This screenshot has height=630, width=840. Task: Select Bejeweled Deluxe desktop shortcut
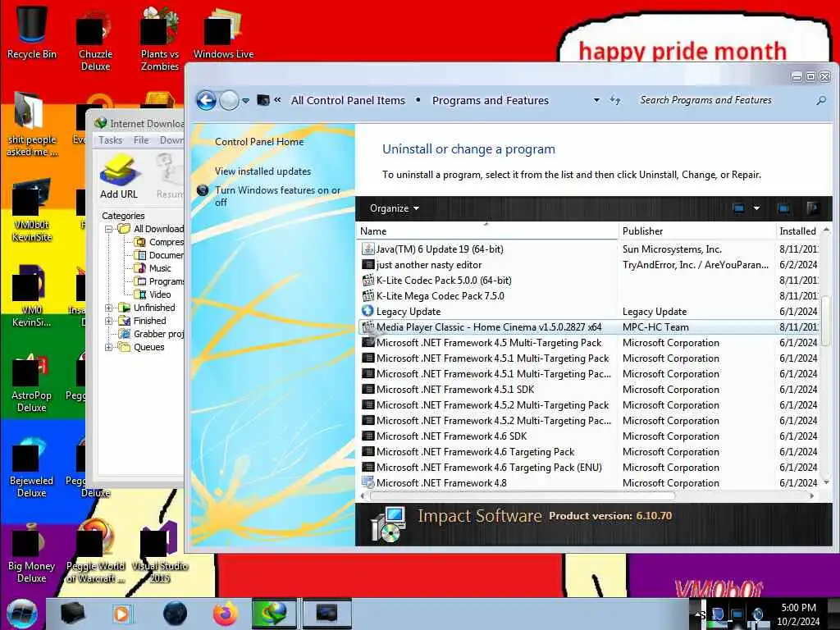[x=32, y=468]
